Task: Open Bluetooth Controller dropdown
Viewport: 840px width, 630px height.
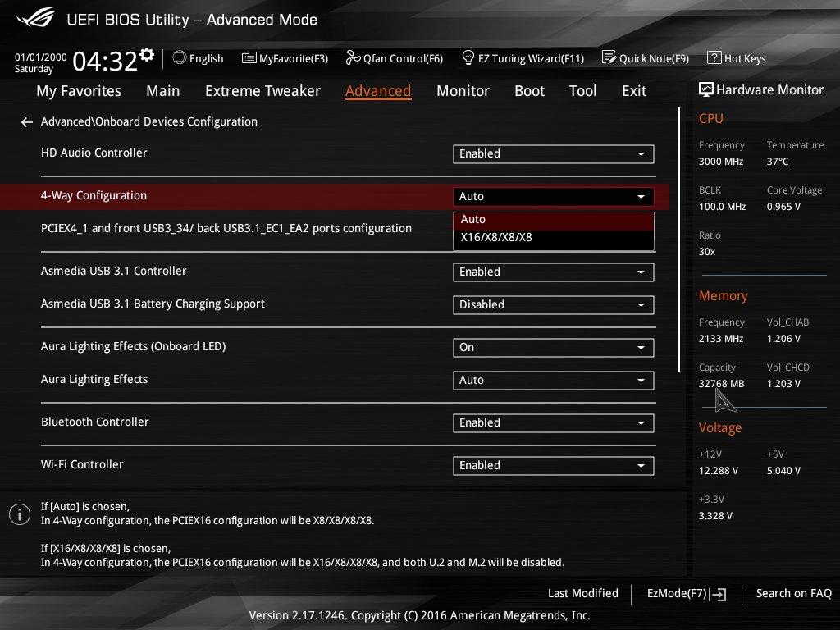Action: [554, 423]
